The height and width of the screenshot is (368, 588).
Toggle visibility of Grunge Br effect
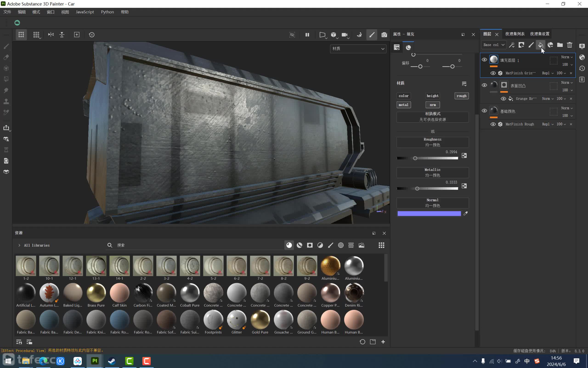(x=503, y=99)
